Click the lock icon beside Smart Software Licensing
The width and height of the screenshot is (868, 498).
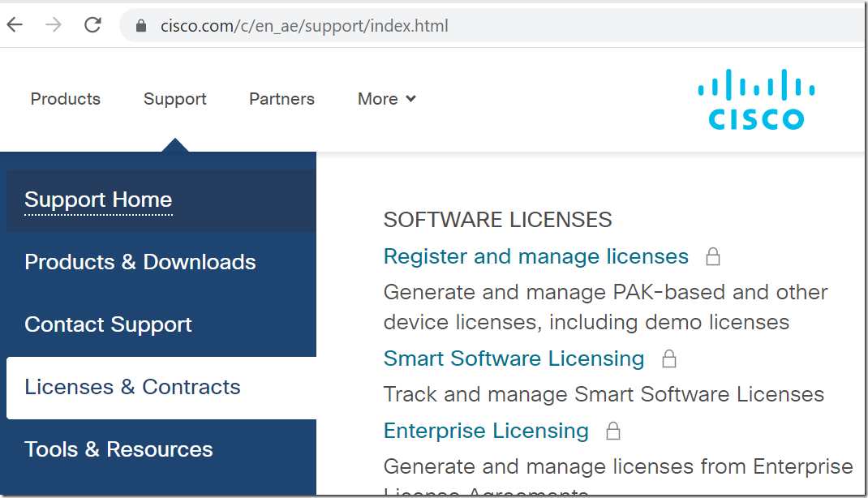(x=669, y=358)
